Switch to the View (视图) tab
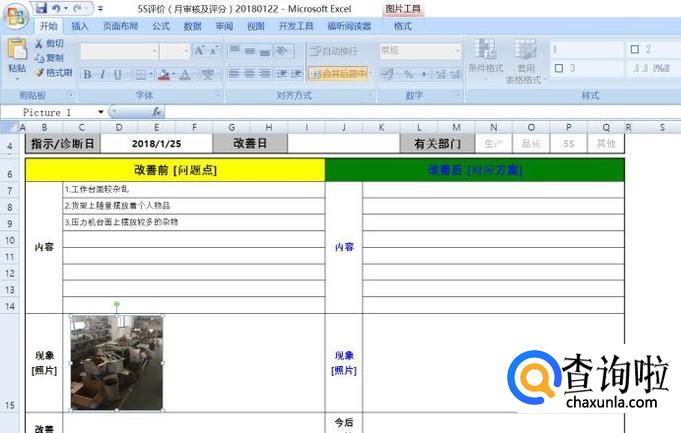This screenshot has width=681, height=433. (256, 26)
